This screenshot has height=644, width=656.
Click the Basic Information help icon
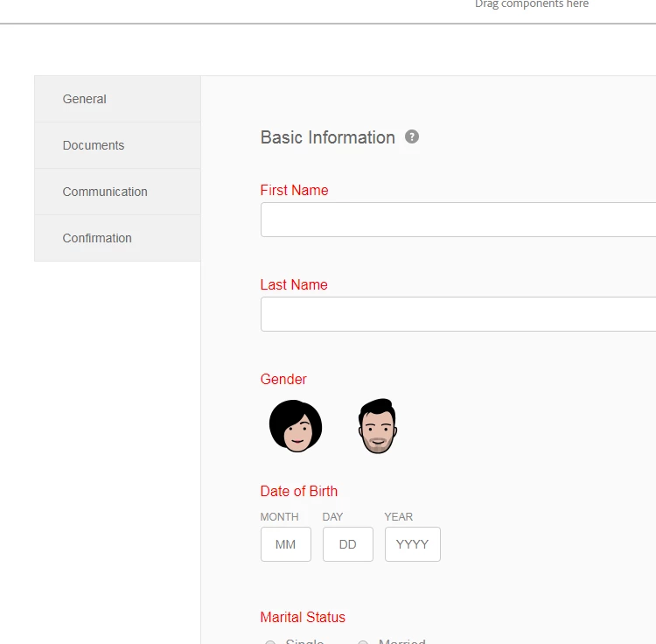(x=412, y=136)
